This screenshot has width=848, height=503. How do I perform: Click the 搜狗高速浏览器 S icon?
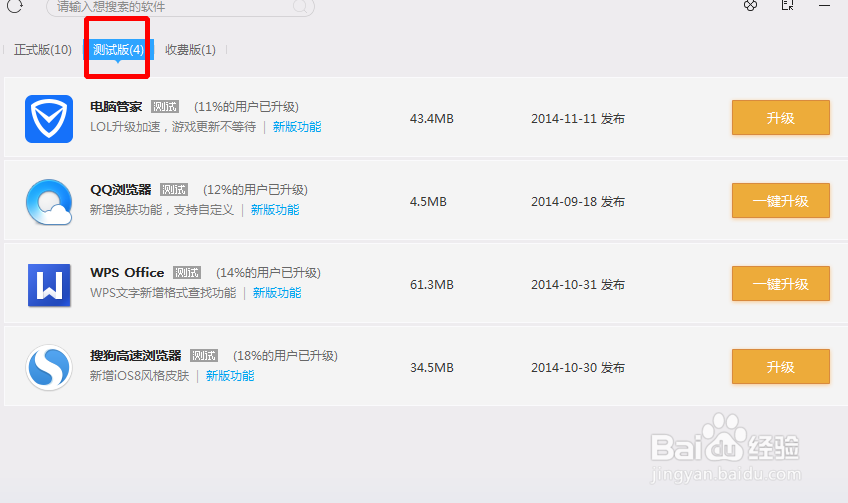49,368
